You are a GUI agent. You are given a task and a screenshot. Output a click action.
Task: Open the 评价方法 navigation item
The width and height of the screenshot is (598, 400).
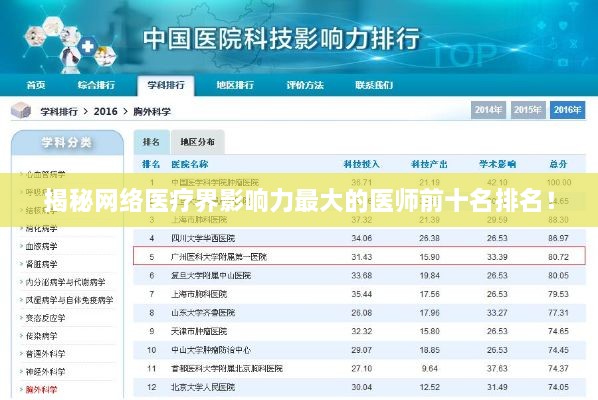305,85
